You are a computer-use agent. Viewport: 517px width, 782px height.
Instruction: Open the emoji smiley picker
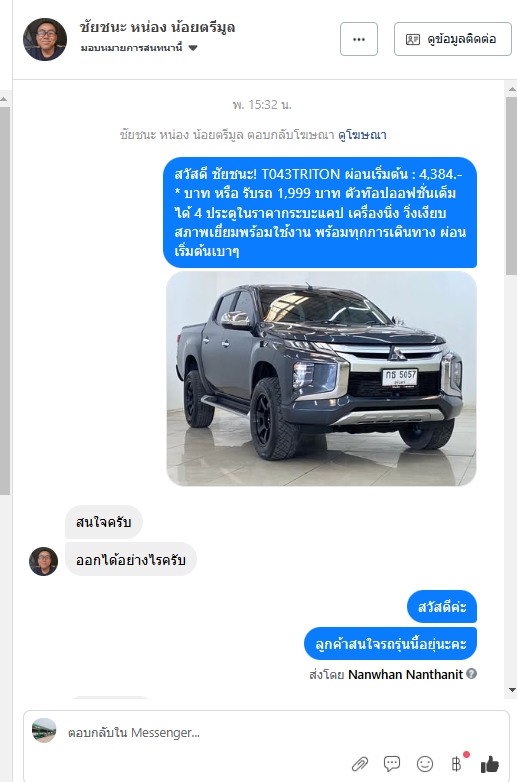tap(425, 764)
